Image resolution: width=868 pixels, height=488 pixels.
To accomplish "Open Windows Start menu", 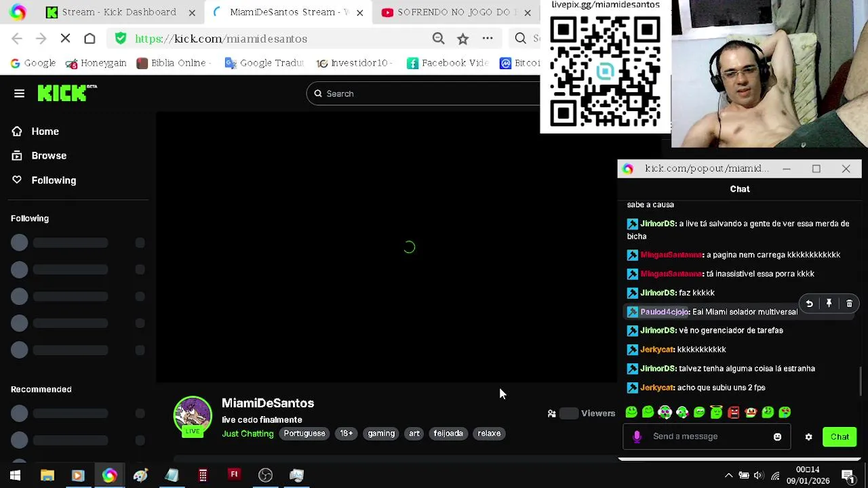I will pyautogui.click(x=15, y=475).
